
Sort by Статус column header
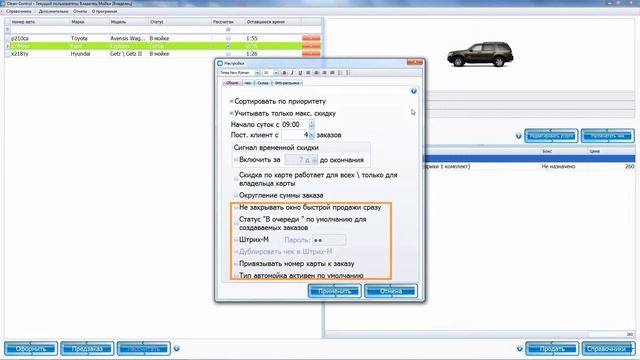coord(180,22)
